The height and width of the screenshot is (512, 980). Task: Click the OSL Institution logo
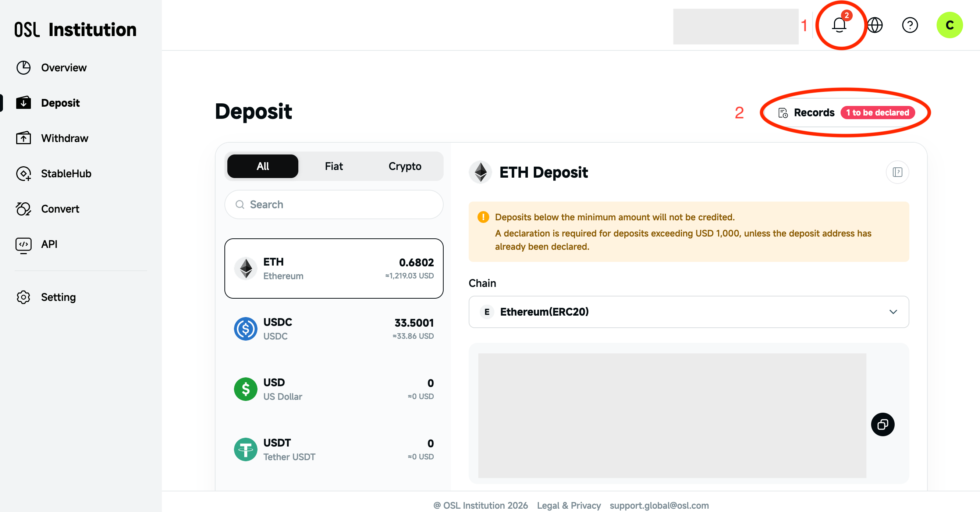75,29
